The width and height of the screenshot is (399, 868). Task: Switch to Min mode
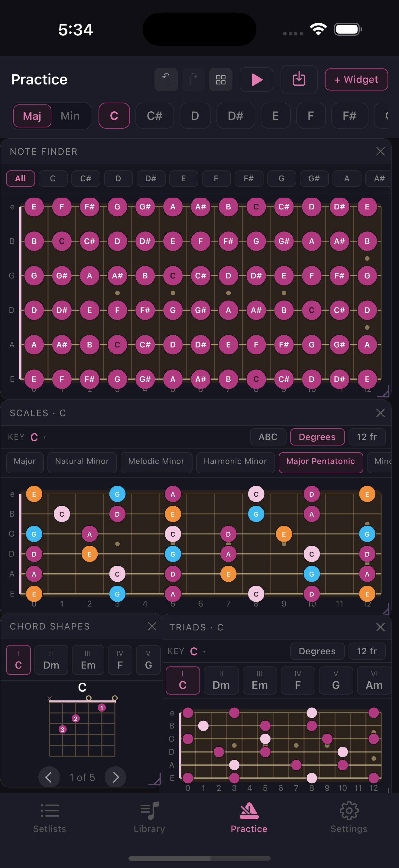(x=70, y=116)
